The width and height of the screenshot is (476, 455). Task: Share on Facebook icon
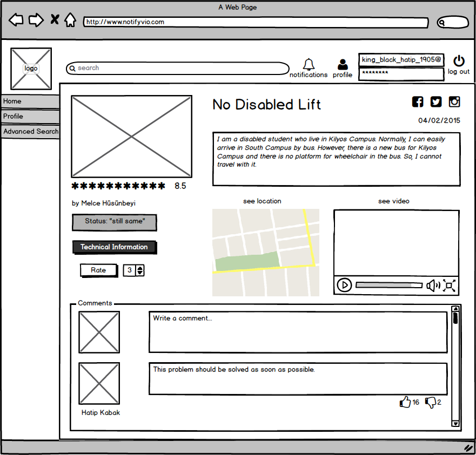coord(418,102)
